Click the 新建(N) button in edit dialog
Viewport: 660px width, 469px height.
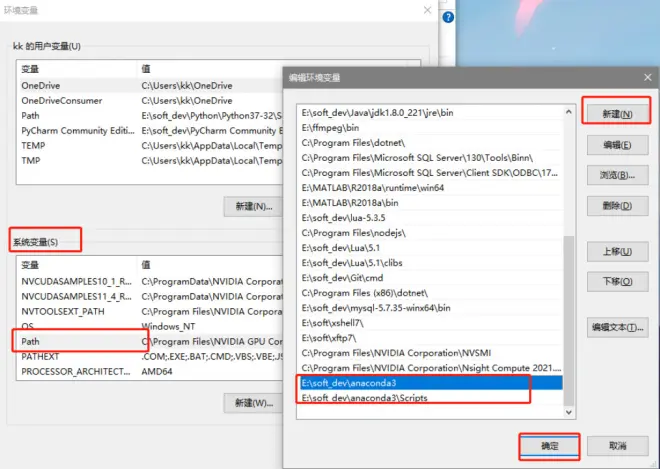point(617,114)
